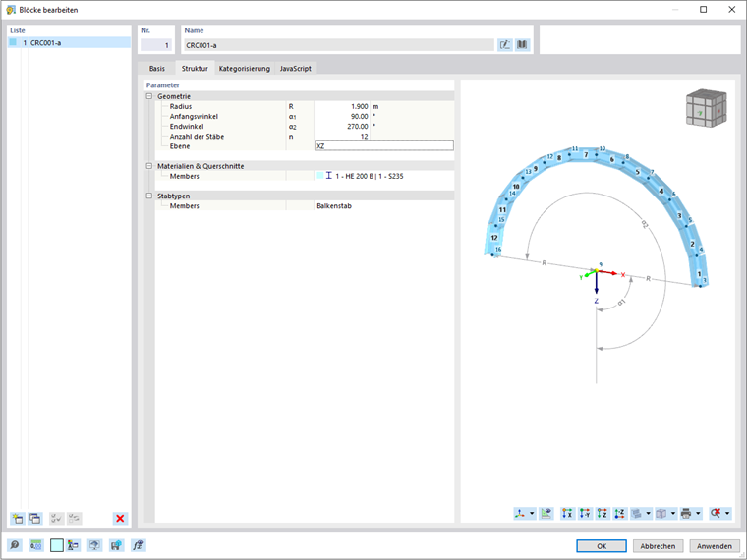Click the cyan swatch beside list item CRC001-a
The width and height of the screenshot is (747, 560).
(13, 43)
